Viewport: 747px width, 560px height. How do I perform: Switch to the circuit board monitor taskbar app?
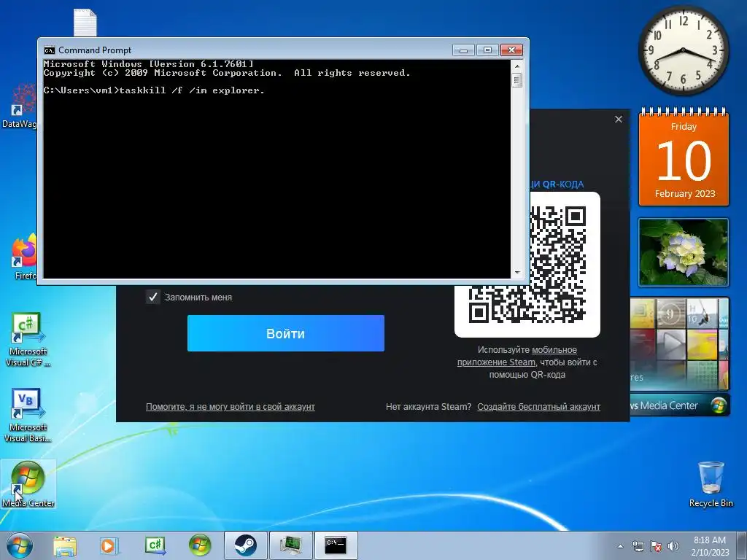(x=290, y=545)
